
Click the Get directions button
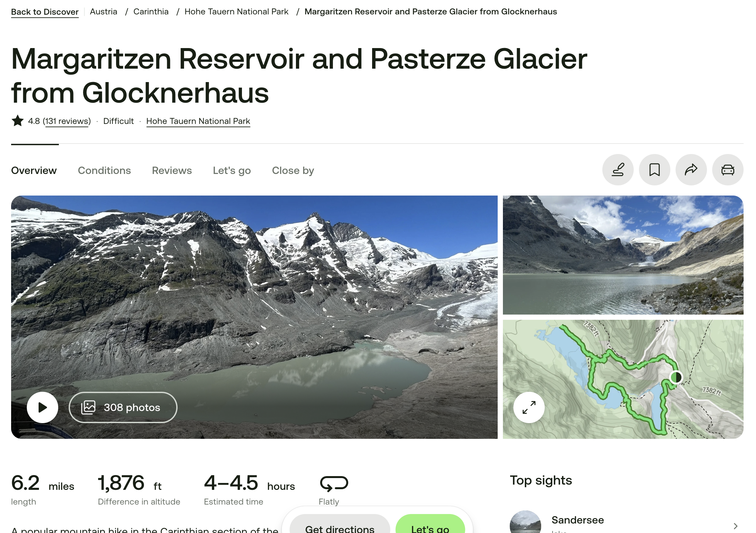point(339,525)
